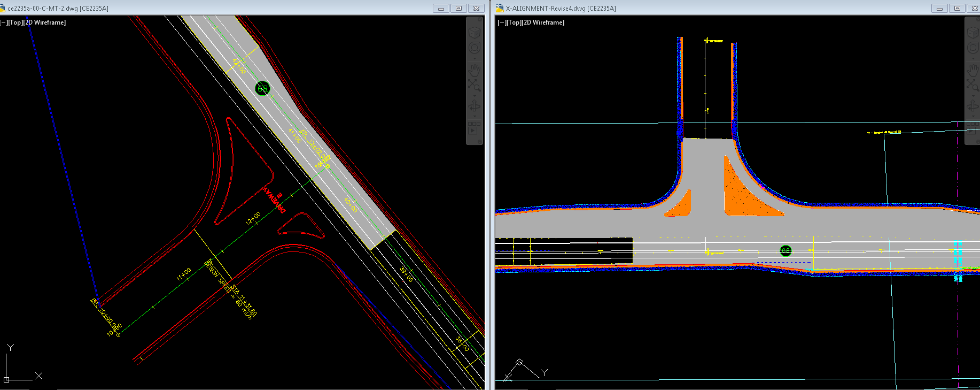Click the X-ALIGNMENT-Revise4.dwg drawing file icon
The width and height of the screenshot is (980, 390).
coord(500,7)
